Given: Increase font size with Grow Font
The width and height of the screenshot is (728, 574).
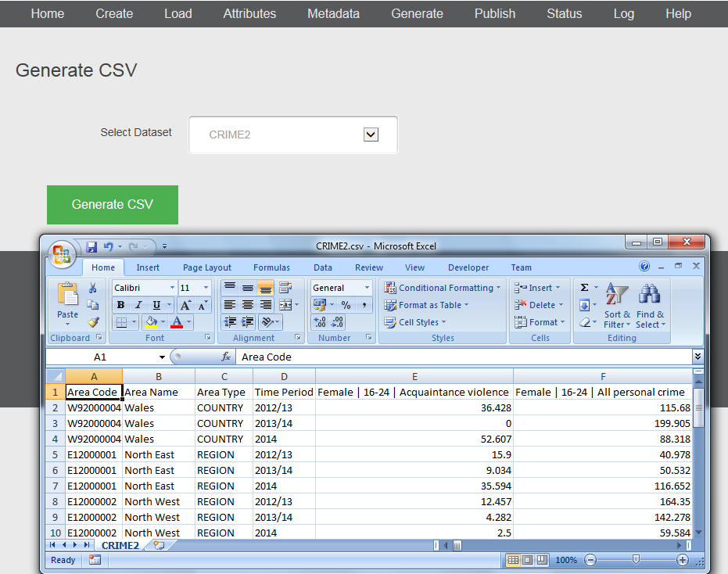Looking at the screenshot, I should point(185,305).
